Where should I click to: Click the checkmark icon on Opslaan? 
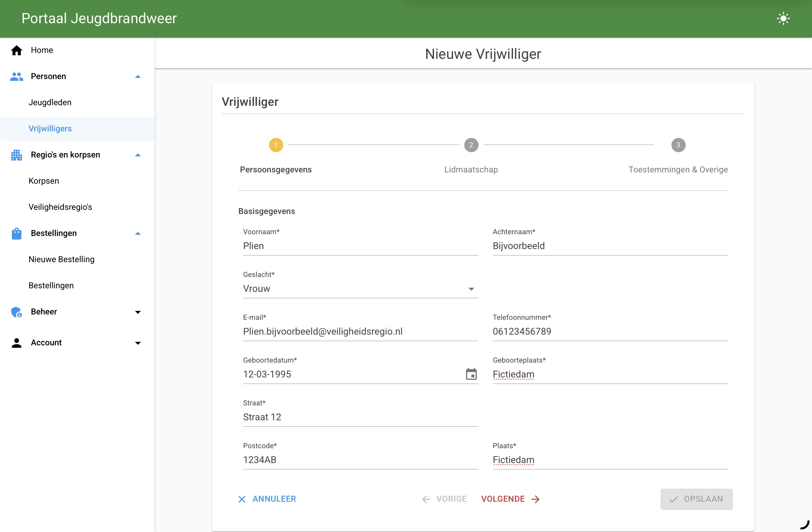coord(673,499)
